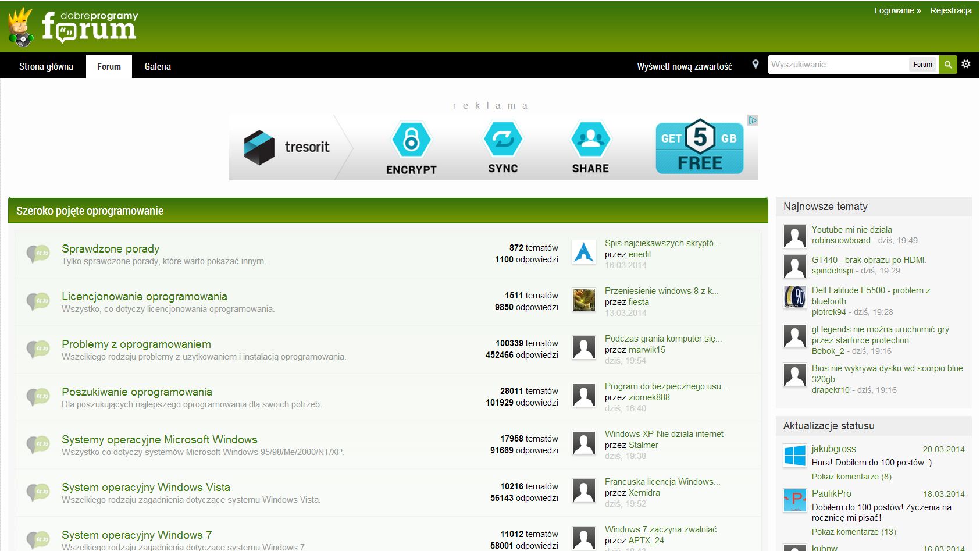Open Bios nie wykrywa dysku topic
Screen dimensions: 980x551
tap(888, 374)
